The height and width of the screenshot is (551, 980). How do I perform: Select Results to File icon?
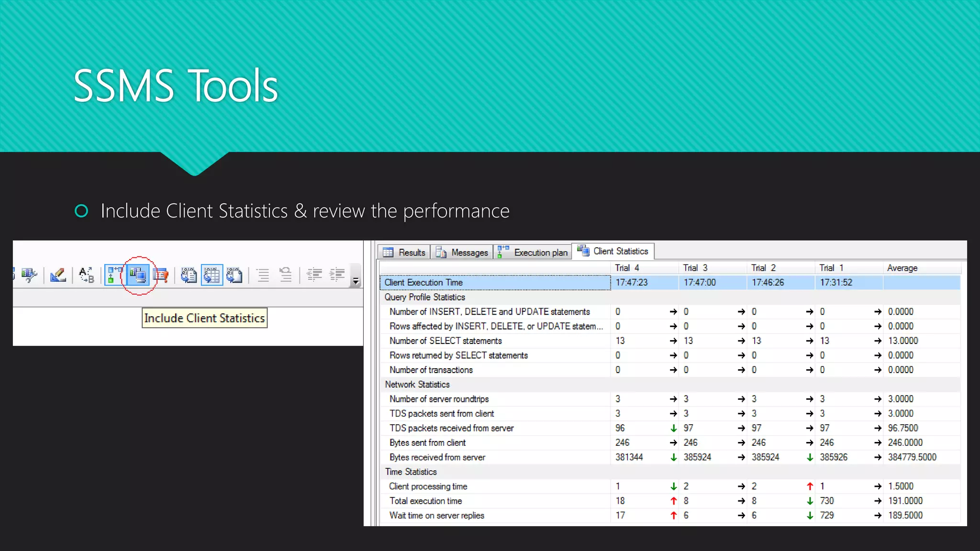(x=234, y=275)
